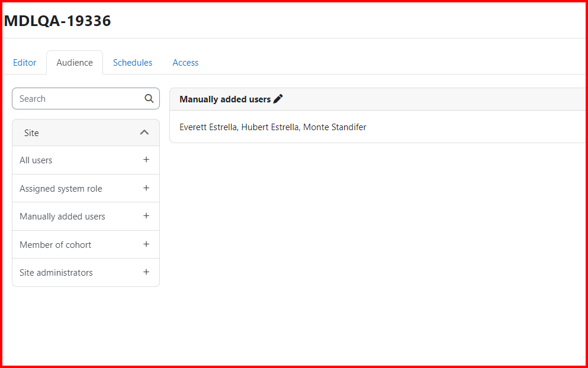Select the Assigned system role label
This screenshot has height=368, width=588.
pyautogui.click(x=61, y=189)
